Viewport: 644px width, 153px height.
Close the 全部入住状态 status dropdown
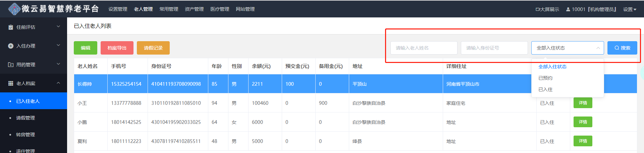pyautogui.click(x=598, y=48)
